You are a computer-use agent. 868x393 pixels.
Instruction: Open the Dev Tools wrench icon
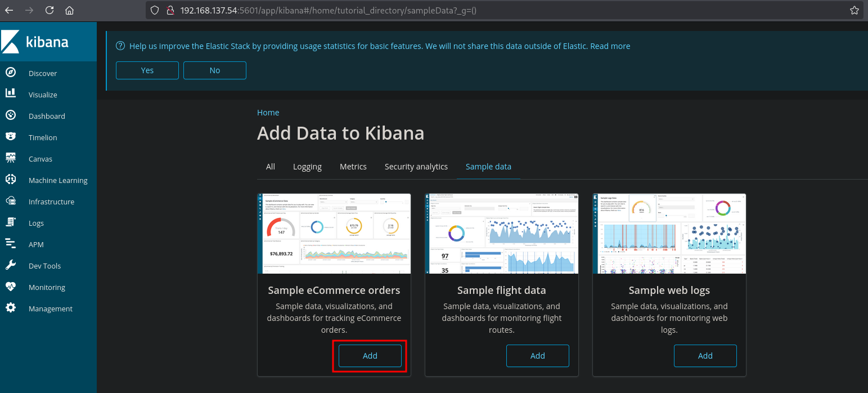(x=10, y=265)
